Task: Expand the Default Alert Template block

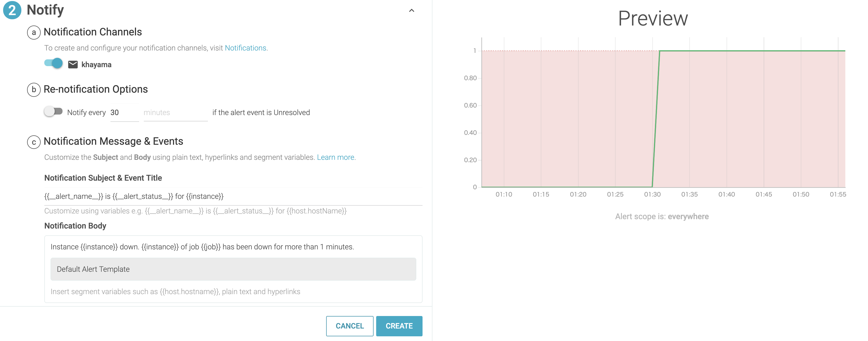Action: click(233, 269)
